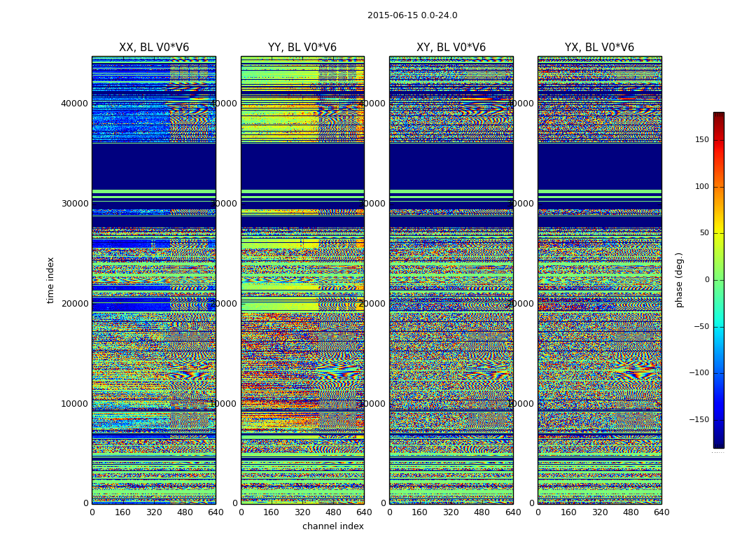Click the figure title '2015-06-15 0.0-24.0'
This screenshot has height=560, width=735.
coord(412,15)
